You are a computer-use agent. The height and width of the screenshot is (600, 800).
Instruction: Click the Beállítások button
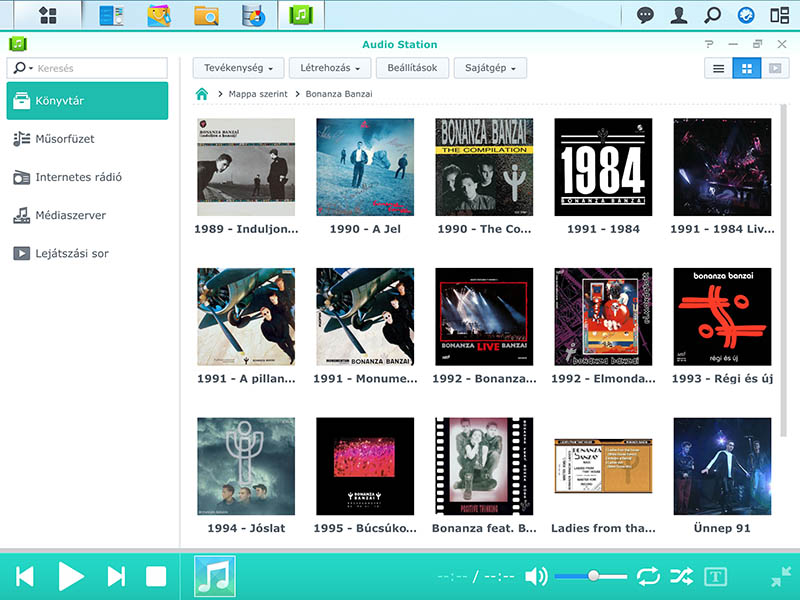412,68
